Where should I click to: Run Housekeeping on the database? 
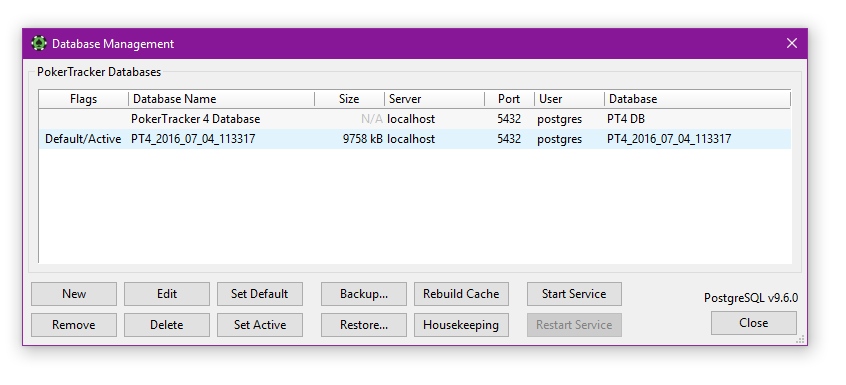pyautogui.click(x=461, y=325)
